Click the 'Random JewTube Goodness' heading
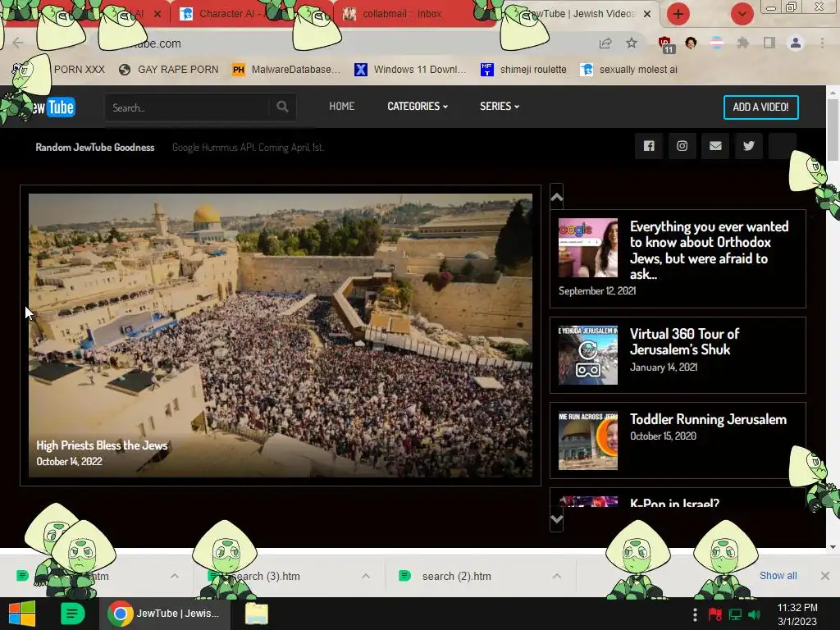Screen dimensions: 840x630 click(95, 148)
